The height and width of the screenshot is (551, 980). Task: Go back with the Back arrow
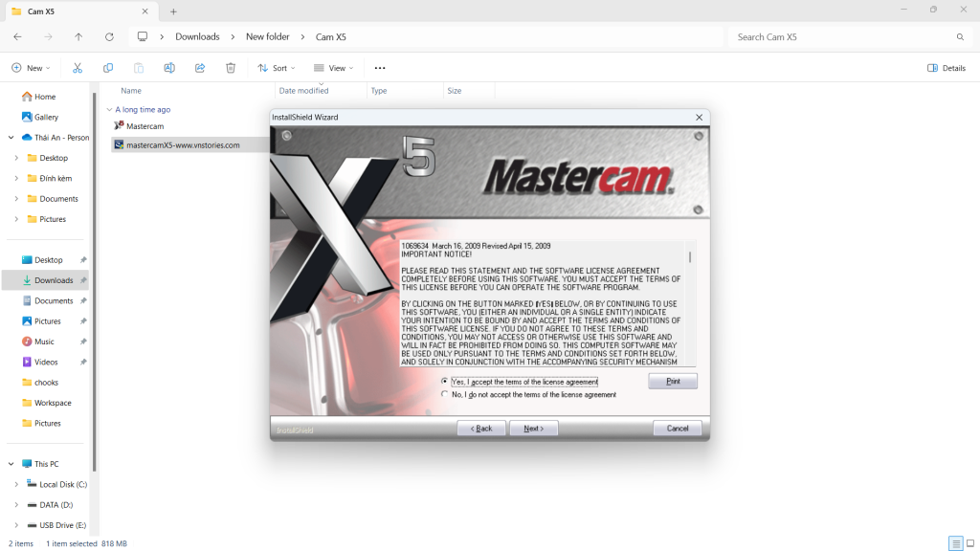click(x=17, y=37)
